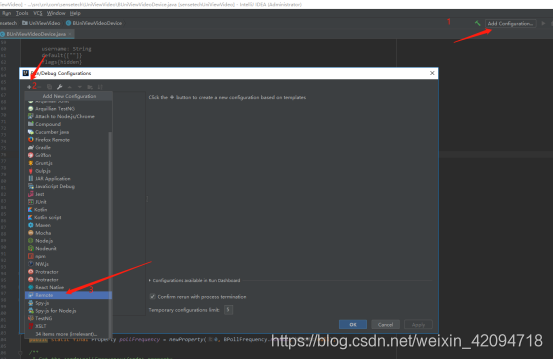Choose the Spy-js configuration type

pyautogui.click(x=68, y=303)
